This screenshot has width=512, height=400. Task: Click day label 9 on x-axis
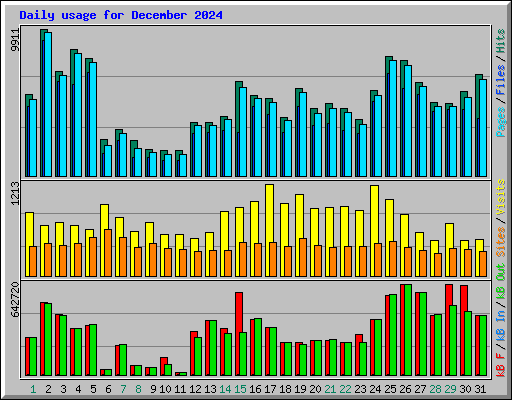tap(153, 389)
